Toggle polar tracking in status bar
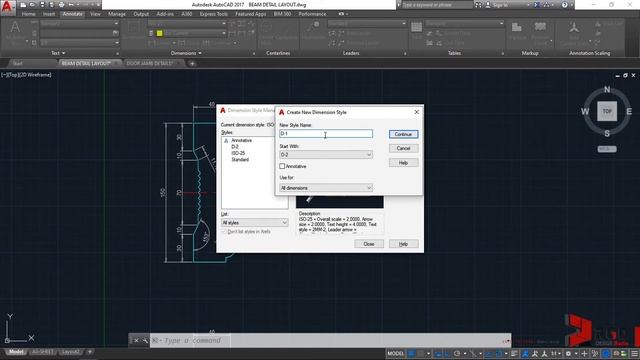This screenshot has width=640, height=360. [457, 353]
